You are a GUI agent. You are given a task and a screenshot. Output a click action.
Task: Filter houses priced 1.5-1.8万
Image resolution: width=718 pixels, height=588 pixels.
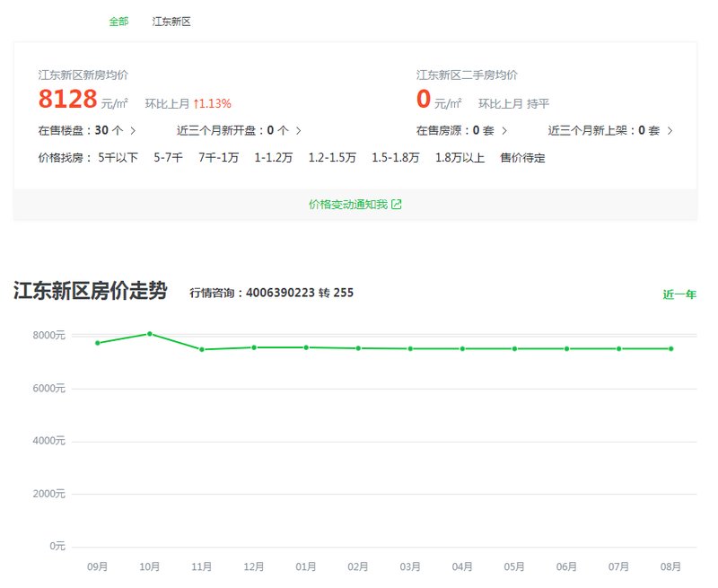pyautogui.click(x=396, y=157)
